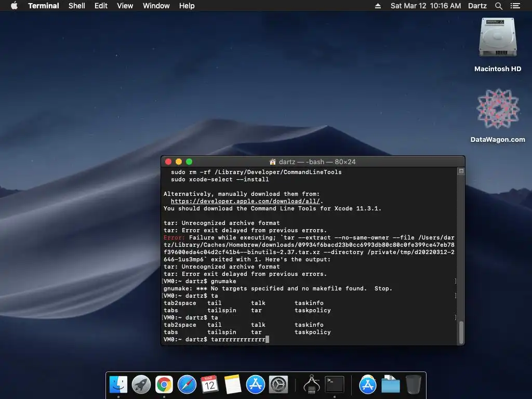Open the View menu
The width and height of the screenshot is (532, 399).
pos(125,6)
